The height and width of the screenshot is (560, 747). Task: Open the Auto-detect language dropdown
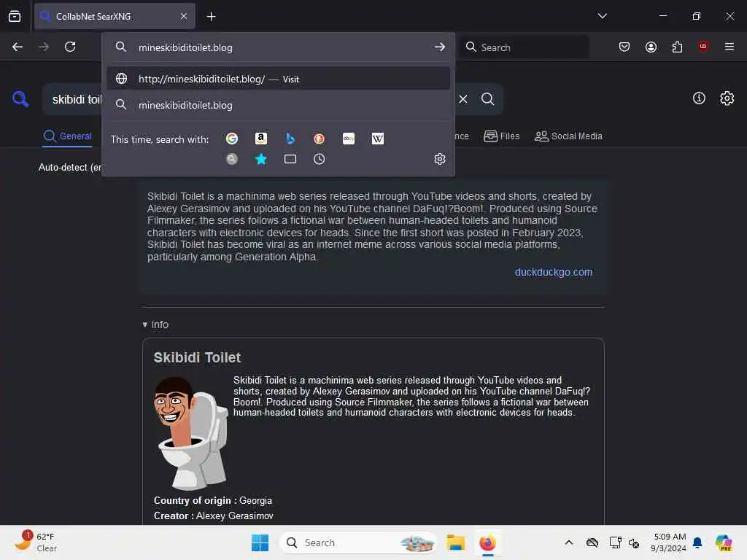point(70,168)
